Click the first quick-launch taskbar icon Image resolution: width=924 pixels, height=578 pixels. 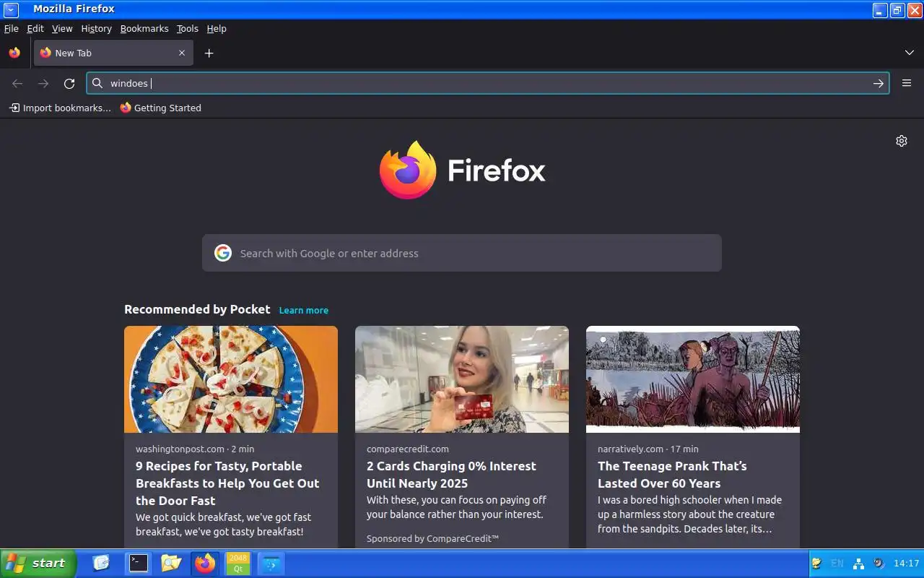click(x=101, y=563)
